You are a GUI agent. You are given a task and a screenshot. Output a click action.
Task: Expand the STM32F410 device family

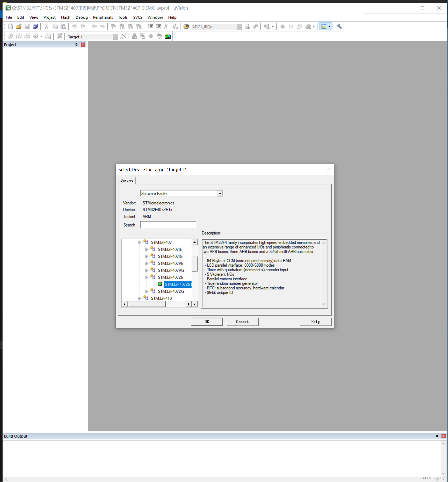140,299
